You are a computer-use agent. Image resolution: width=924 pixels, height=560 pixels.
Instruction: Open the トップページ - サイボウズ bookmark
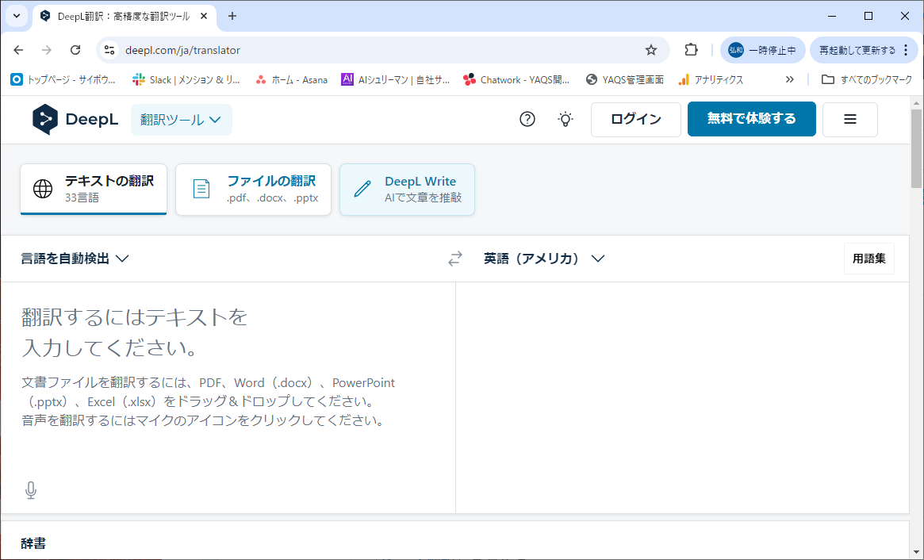(x=63, y=79)
